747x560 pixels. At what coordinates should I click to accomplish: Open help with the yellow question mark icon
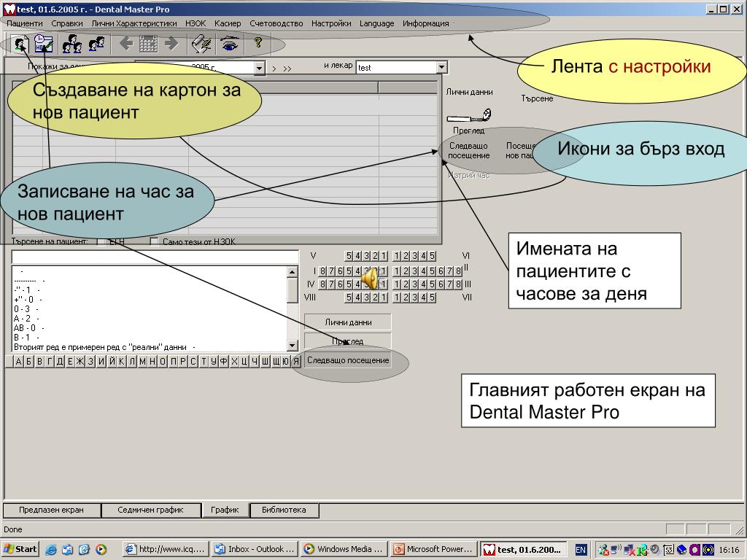click(258, 43)
